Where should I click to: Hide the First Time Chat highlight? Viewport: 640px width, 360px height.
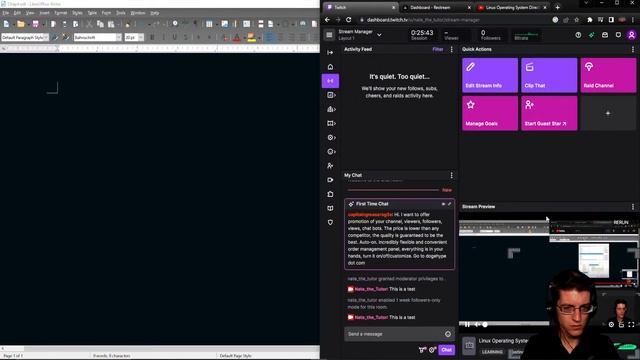point(443,204)
